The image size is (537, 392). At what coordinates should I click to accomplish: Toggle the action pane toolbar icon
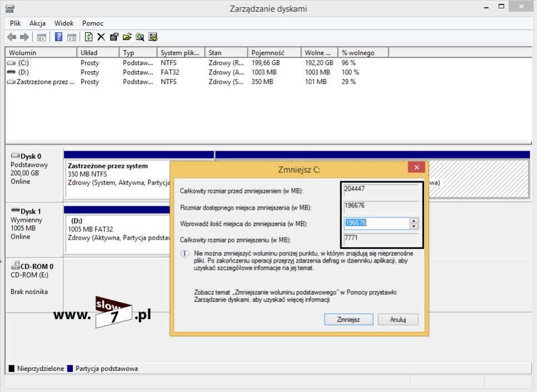72,37
